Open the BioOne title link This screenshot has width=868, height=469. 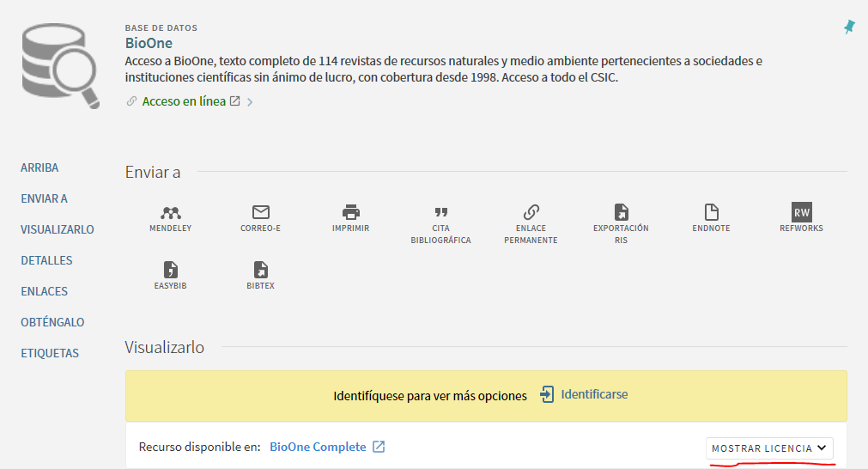coord(149,43)
